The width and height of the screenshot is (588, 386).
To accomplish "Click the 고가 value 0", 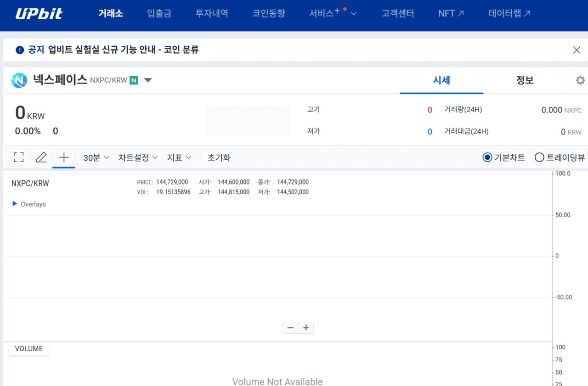I will pos(430,110).
